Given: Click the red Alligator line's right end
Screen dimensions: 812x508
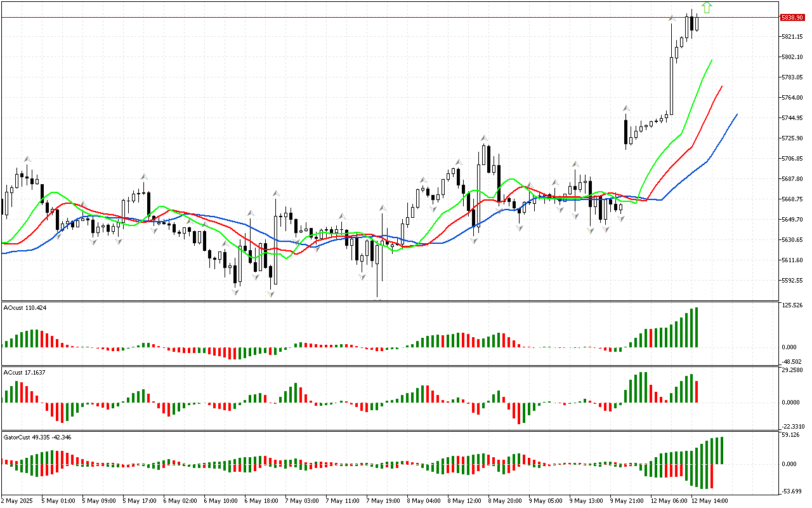Looking at the screenshot, I should pos(722,86).
